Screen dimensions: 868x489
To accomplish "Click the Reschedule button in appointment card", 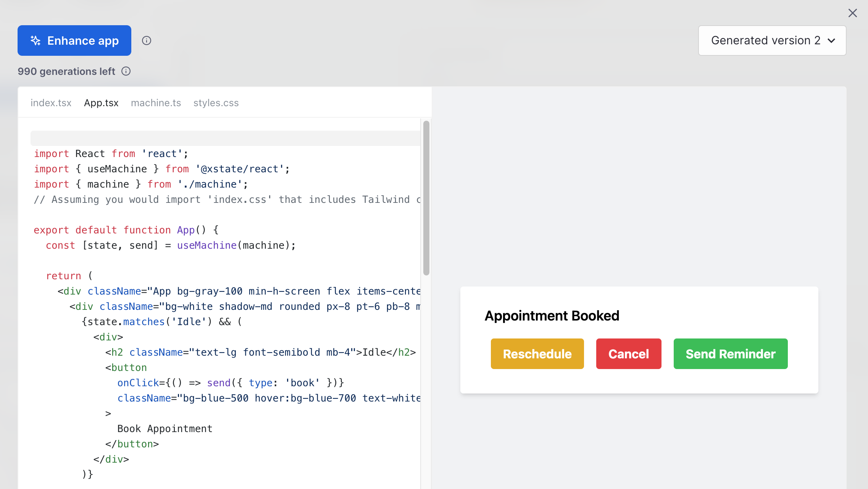I will tap(537, 353).
